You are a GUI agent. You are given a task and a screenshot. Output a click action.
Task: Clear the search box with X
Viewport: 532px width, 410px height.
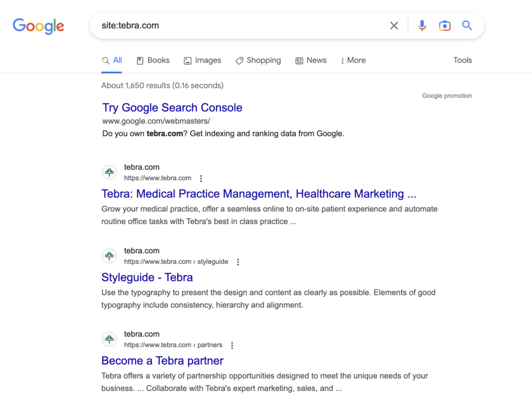click(x=394, y=26)
